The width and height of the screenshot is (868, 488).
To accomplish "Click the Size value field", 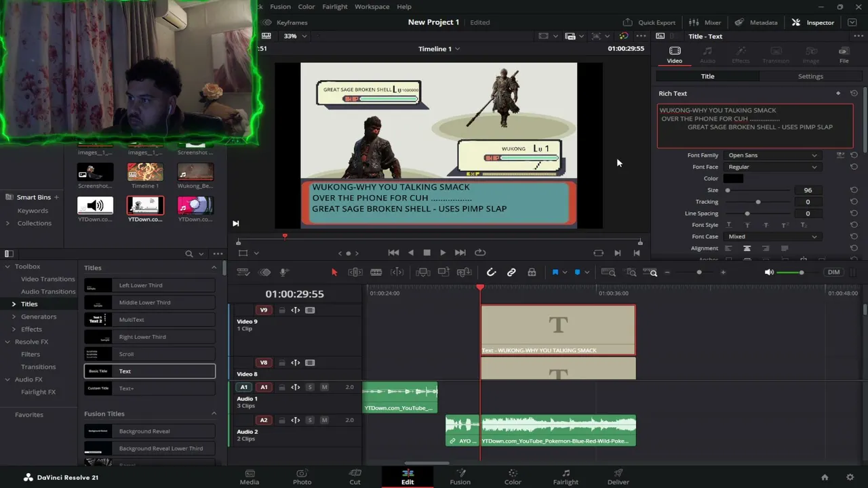I will click(808, 190).
